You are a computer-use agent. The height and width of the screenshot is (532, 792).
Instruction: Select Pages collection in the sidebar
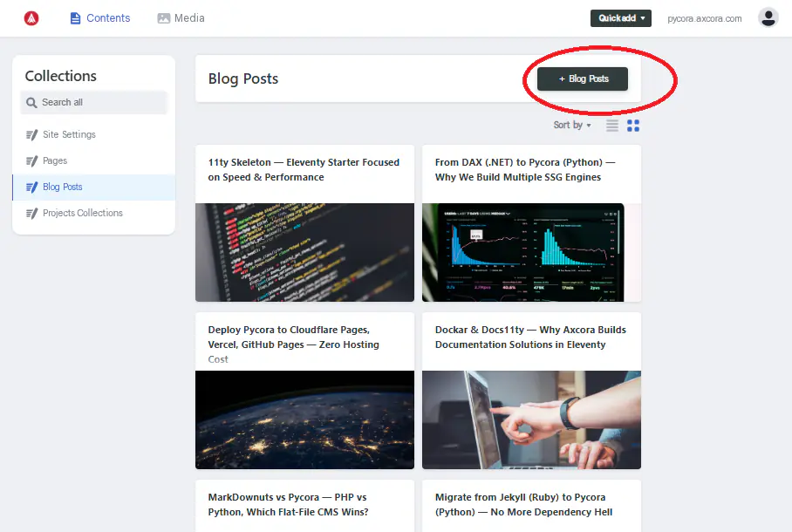click(94, 161)
